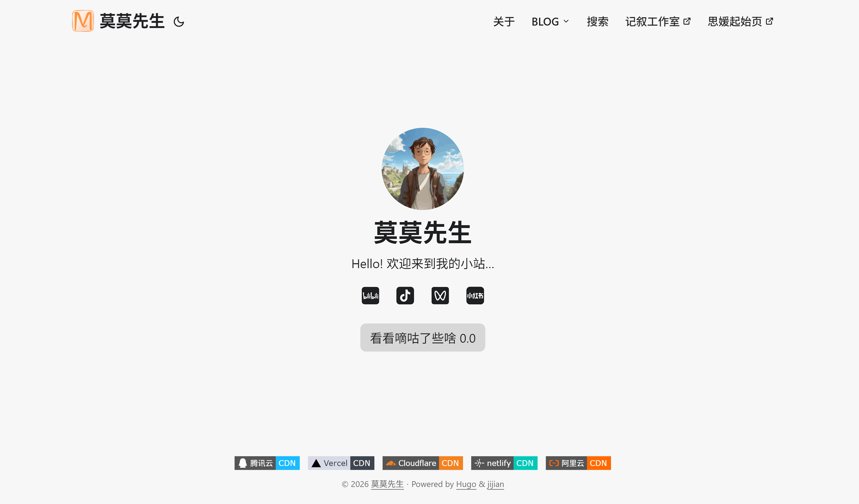This screenshot has height=504, width=859.
Task: Open the Douyin (TikTok) social icon
Action: tap(405, 295)
